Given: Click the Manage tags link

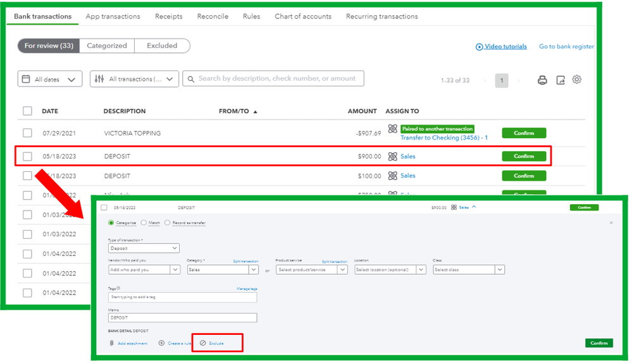Looking at the screenshot, I should coord(247,289).
